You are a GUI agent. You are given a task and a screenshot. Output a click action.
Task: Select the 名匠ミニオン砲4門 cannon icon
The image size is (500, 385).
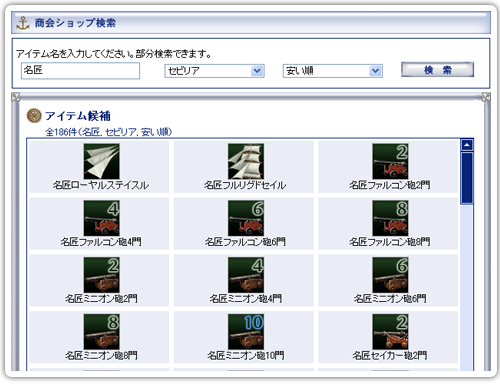tap(246, 275)
